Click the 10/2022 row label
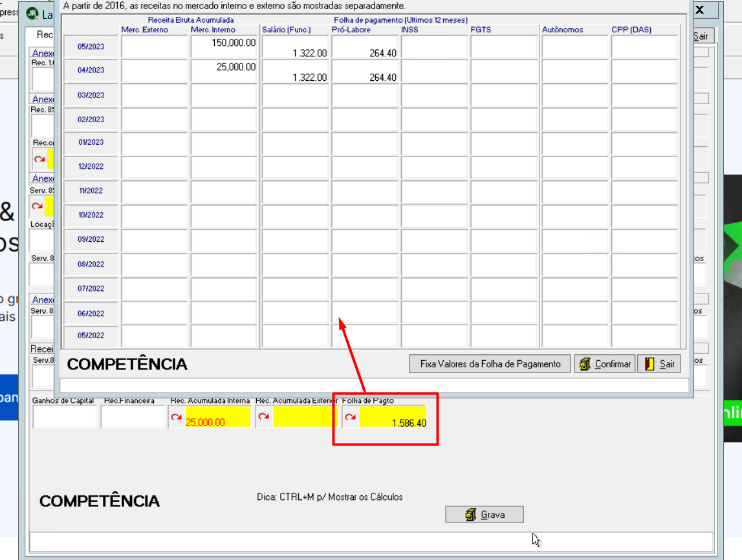742x560 pixels. pyautogui.click(x=91, y=215)
